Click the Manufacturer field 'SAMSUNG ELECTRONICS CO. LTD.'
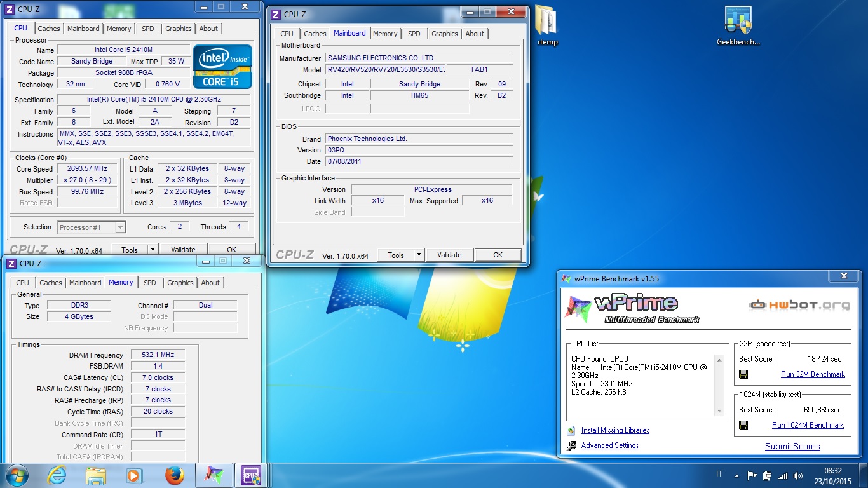The width and height of the screenshot is (868, 488). tap(419, 58)
